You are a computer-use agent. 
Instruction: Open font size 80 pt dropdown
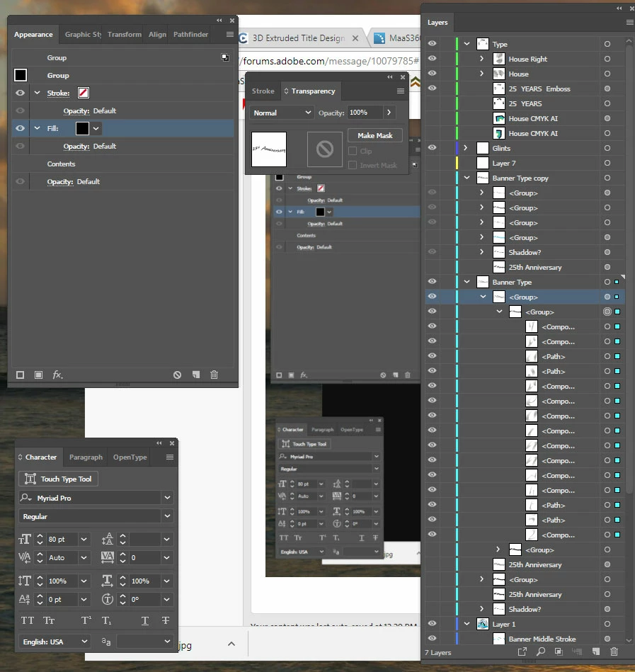tap(84, 539)
